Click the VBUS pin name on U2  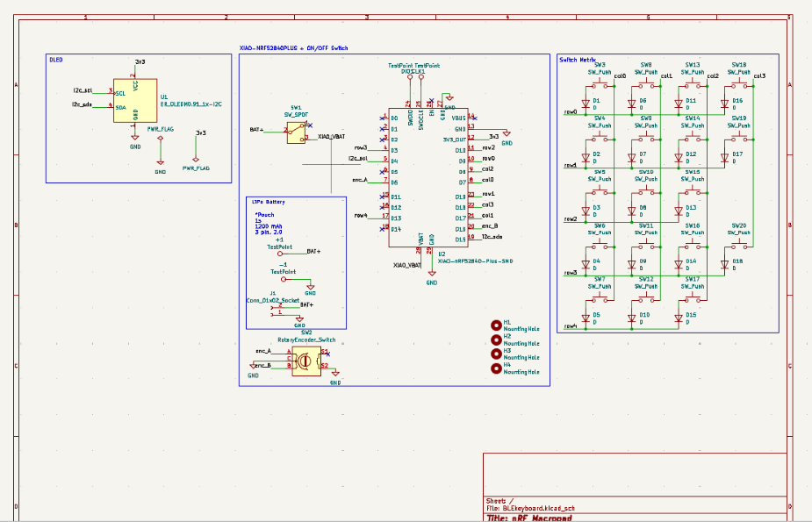pyautogui.click(x=459, y=118)
